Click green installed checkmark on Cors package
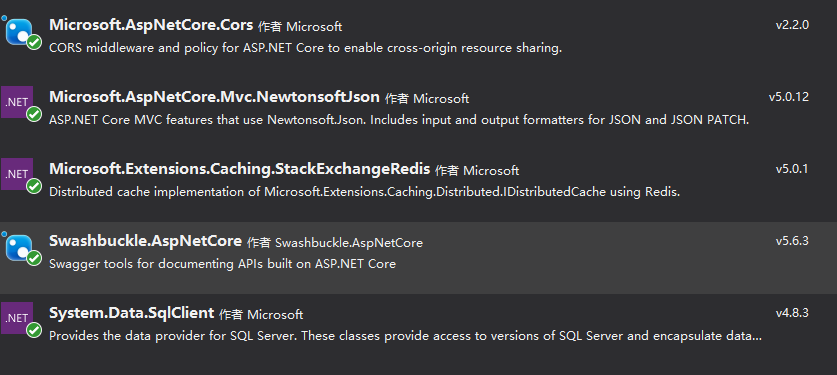The height and width of the screenshot is (375, 837). click(34, 43)
